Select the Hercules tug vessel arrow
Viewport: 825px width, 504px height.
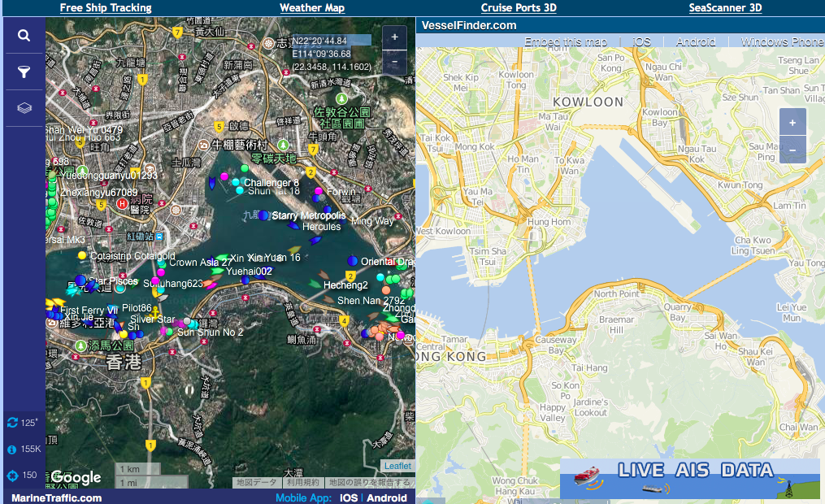pyautogui.click(x=293, y=226)
